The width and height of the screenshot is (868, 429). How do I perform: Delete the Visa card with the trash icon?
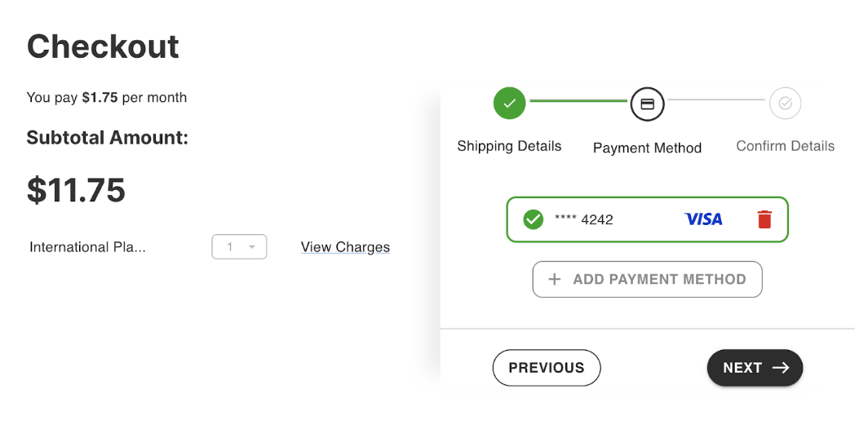tap(764, 219)
